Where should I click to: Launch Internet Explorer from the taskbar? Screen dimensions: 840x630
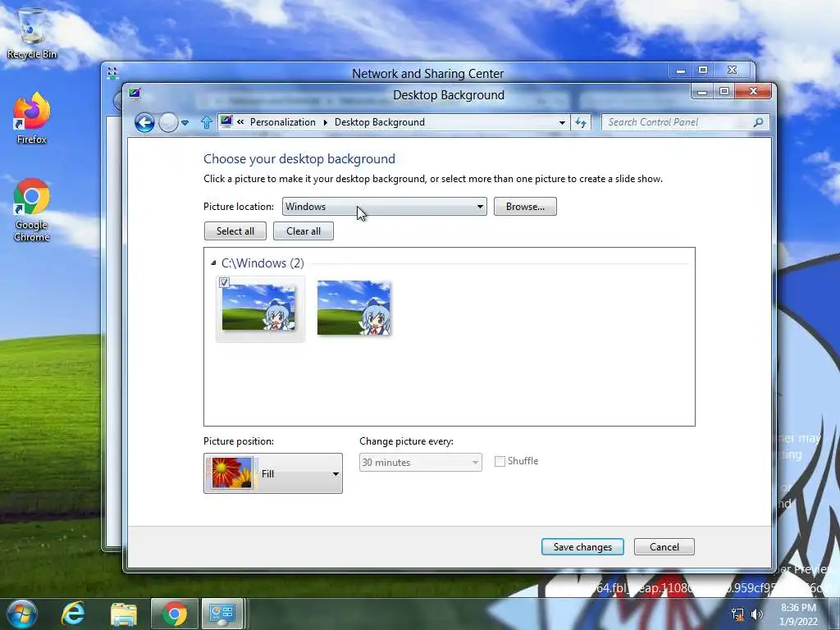(73, 614)
